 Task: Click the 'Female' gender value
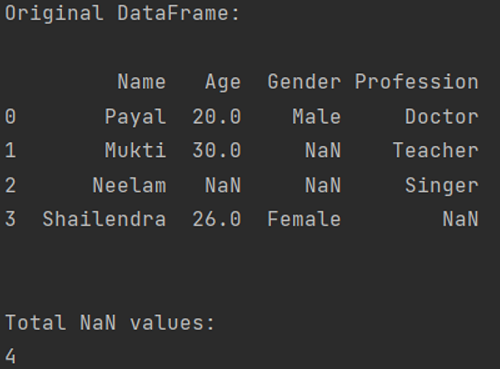(x=304, y=219)
